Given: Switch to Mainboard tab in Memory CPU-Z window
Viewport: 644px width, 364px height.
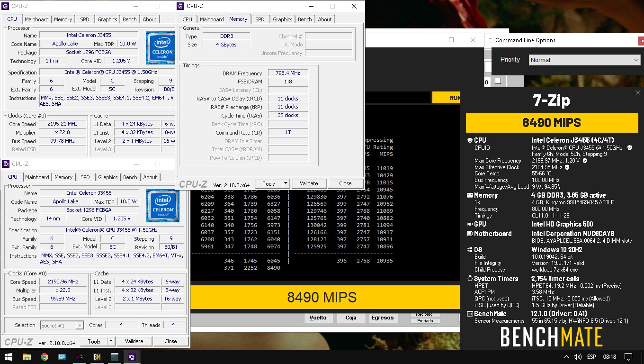Looking at the screenshot, I should click(212, 19).
